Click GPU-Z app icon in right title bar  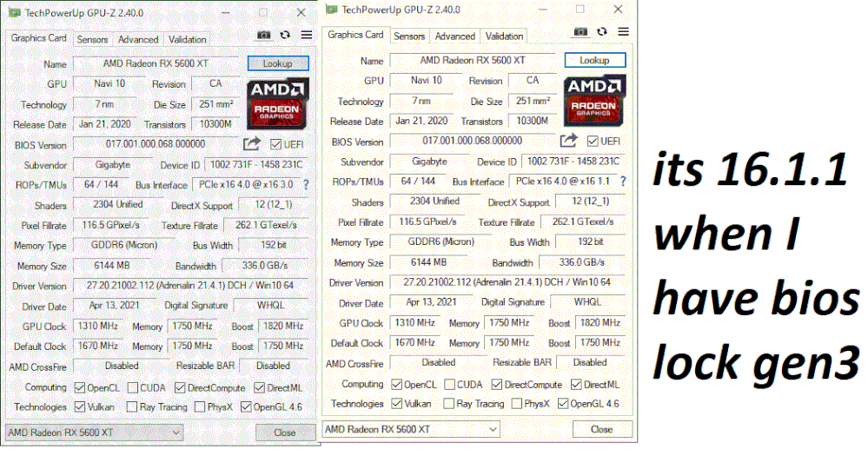331,9
